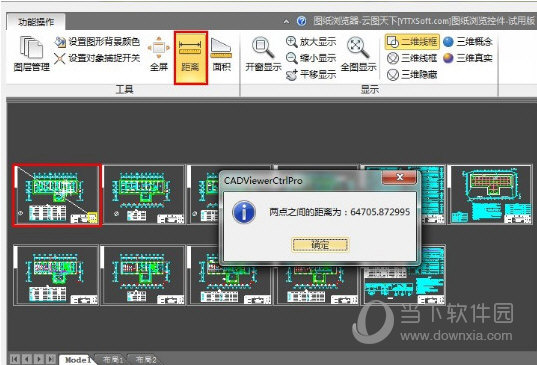Click 缩小显示 zoom out
Screen dimensions: 537x365
(311, 58)
